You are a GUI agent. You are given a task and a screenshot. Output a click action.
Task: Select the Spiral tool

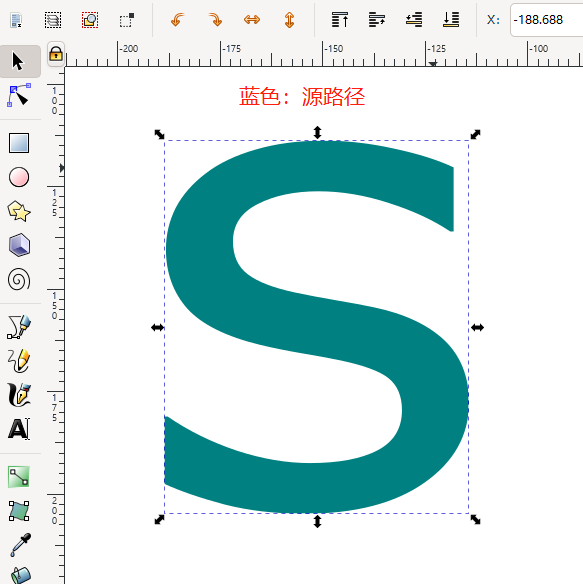(x=19, y=279)
